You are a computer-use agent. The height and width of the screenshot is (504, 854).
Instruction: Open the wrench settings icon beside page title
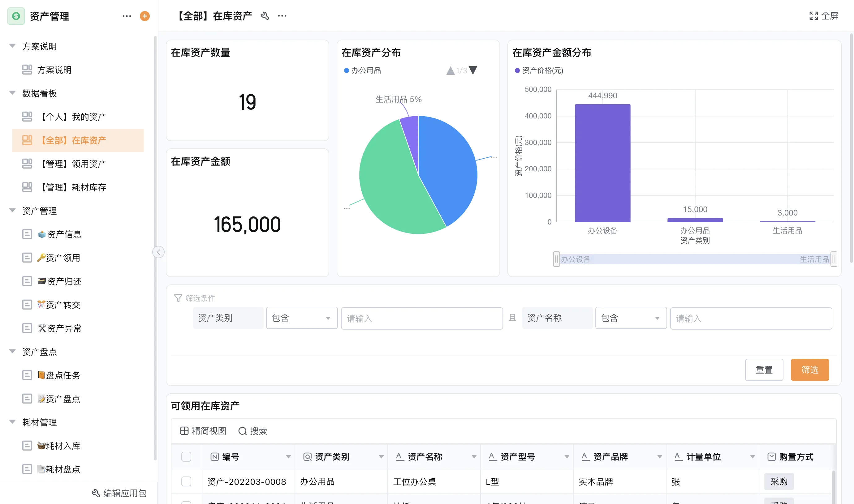(x=265, y=16)
